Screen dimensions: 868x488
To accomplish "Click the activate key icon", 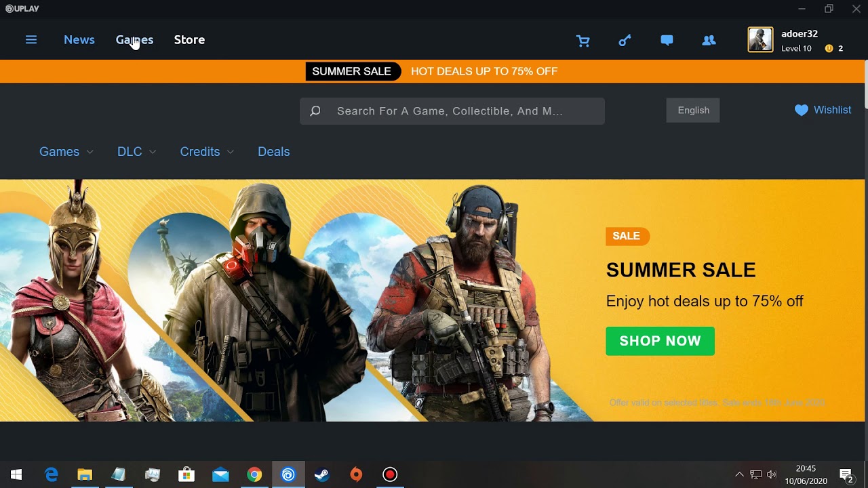I will pos(625,41).
